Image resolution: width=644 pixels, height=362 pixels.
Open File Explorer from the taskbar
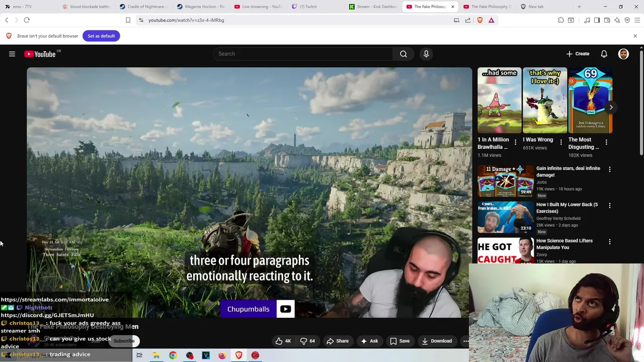click(156, 355)
